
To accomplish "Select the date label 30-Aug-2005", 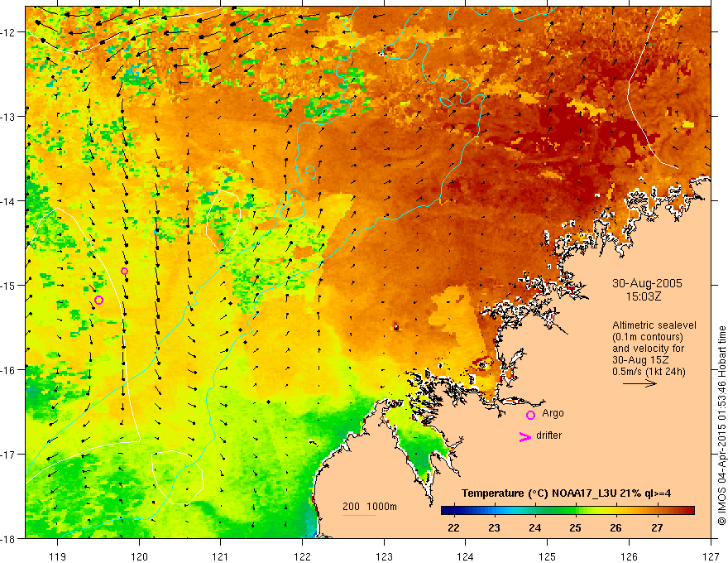I will 647,283.
